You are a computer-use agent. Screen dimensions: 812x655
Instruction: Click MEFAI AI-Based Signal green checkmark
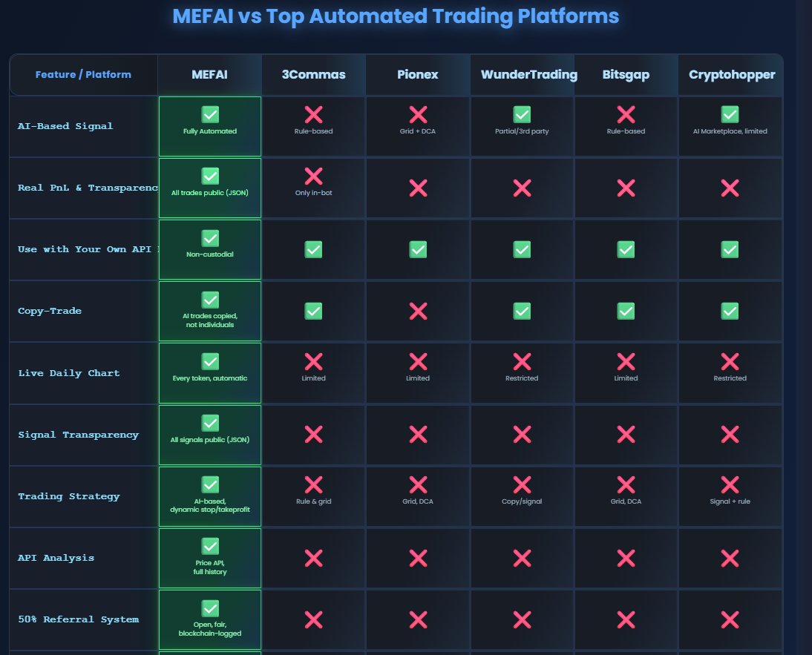tap(210, 114)
